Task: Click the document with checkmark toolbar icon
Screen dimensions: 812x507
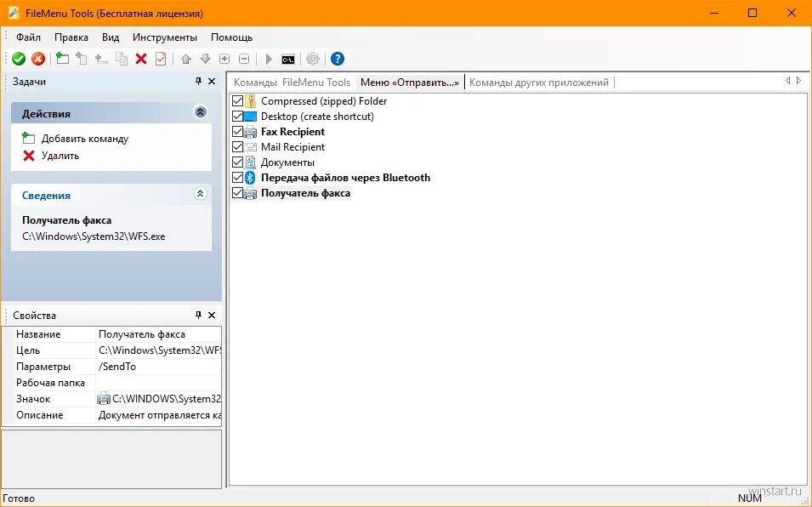Action: coord(161,59)
